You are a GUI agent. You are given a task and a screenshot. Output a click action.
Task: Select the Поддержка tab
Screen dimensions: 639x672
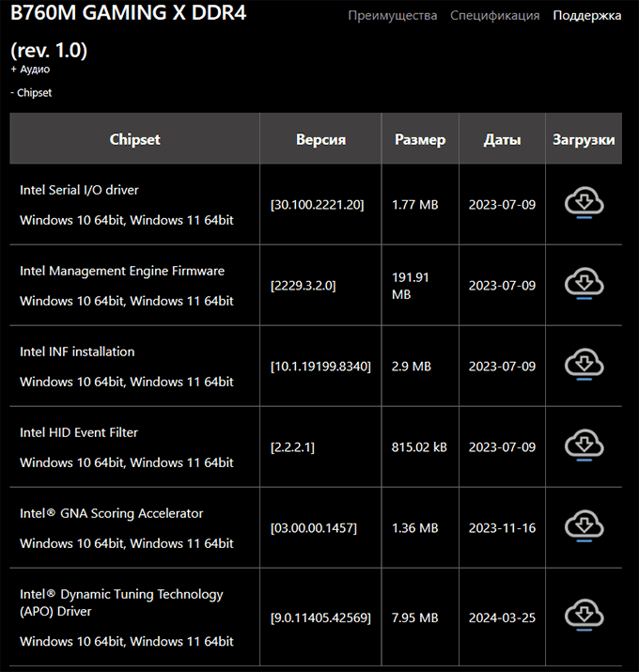click(586, 15)
